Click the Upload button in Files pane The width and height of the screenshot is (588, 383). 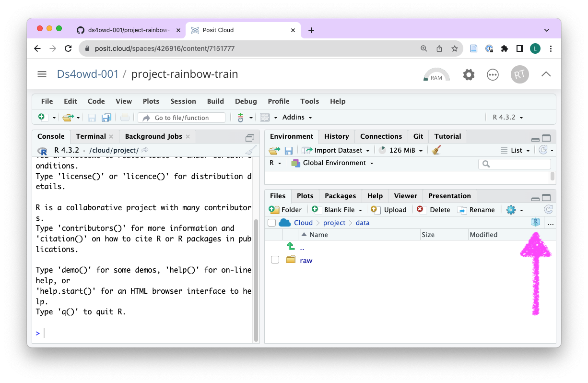tap(389, 210)
